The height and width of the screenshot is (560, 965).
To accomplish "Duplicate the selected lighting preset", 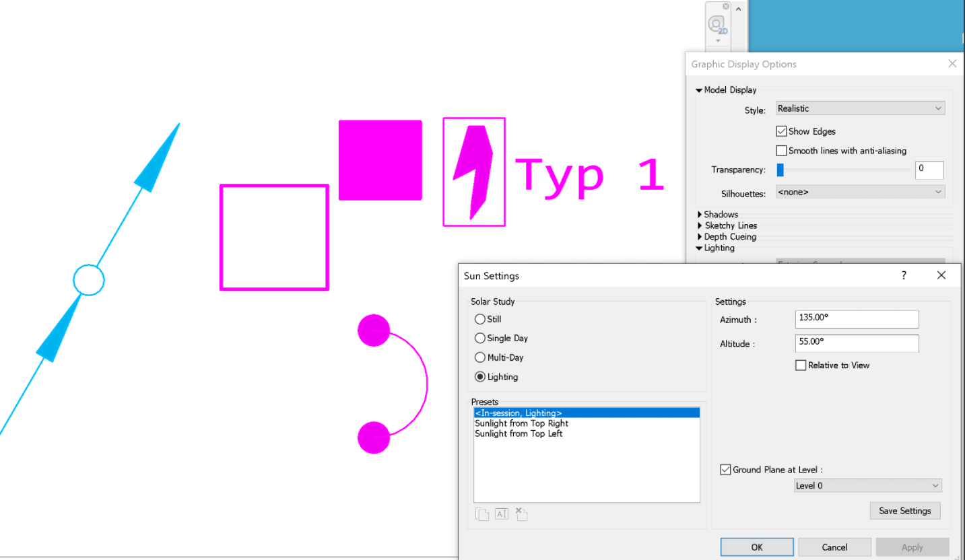I will click(x=482, y=514).
